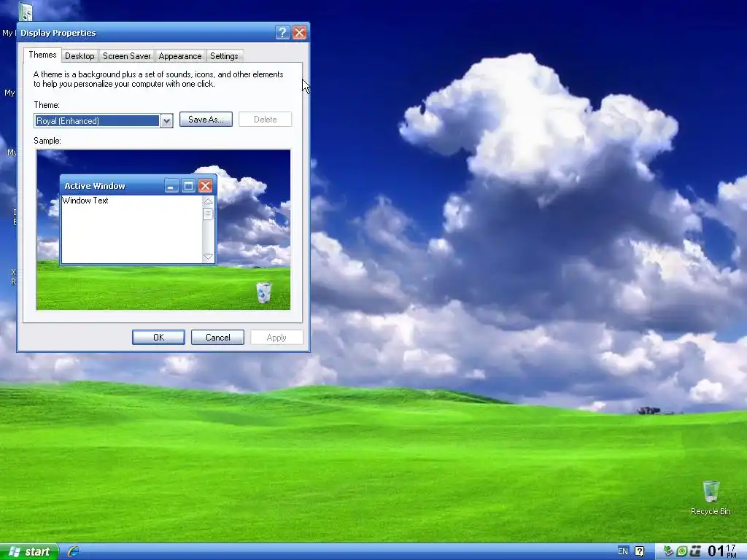The width and height of the screenshot is (747, 560).
Task: Go to the Settings tab
Action: point(224,56)
